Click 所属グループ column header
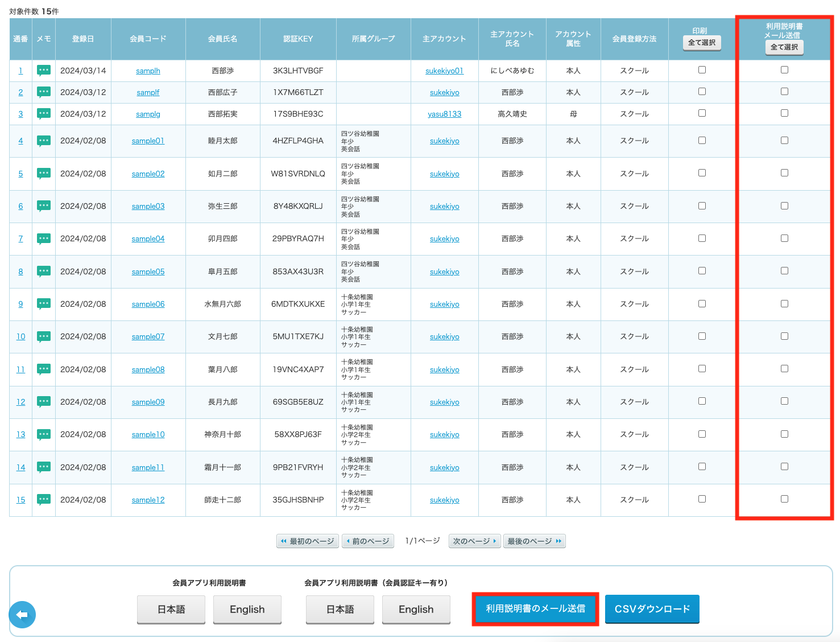 (373, 39)
